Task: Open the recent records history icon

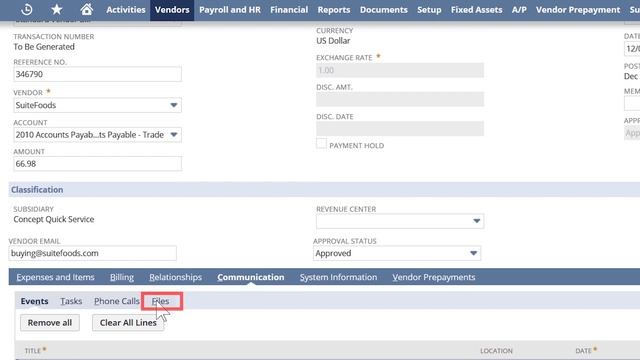Action: (27, 9)
